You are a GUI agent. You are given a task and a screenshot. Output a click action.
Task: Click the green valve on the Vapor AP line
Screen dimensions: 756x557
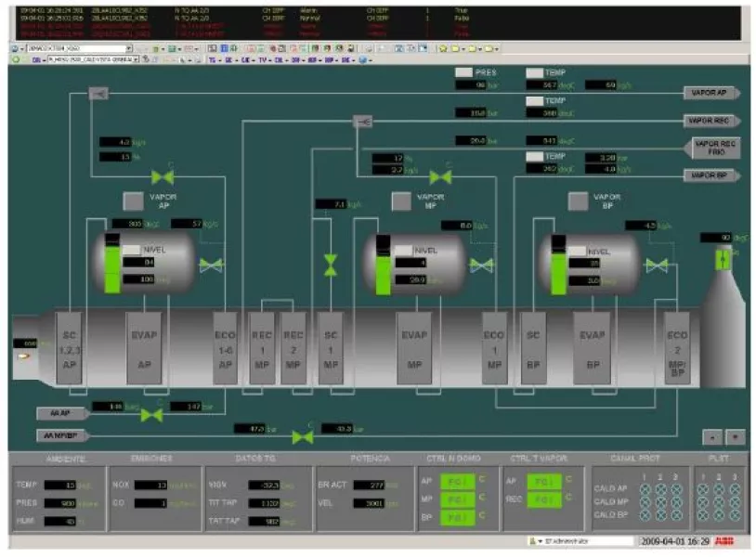(164, 177)
